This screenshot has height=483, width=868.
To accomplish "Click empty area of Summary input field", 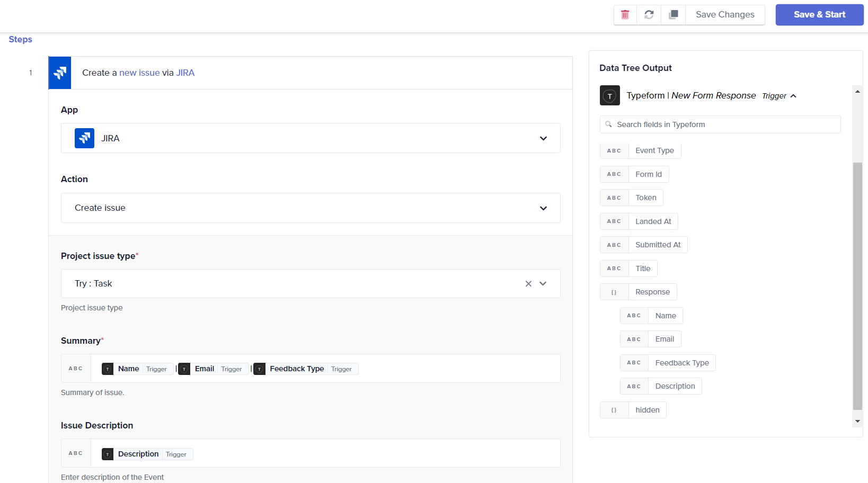I will pos(459,369).
